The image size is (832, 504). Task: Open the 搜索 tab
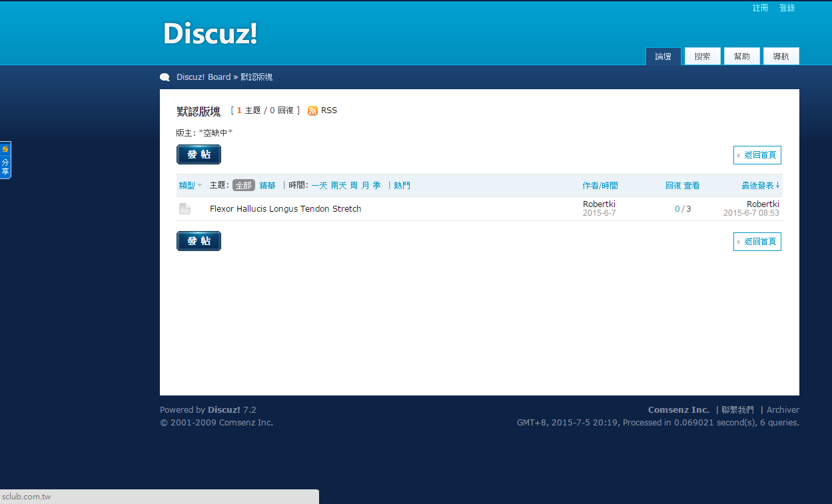(x=702, y=57)
